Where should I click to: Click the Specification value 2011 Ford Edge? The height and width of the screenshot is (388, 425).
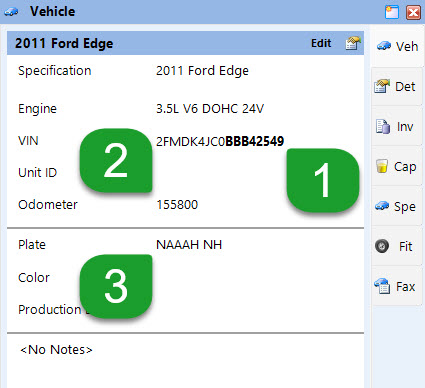pos(202,71)
